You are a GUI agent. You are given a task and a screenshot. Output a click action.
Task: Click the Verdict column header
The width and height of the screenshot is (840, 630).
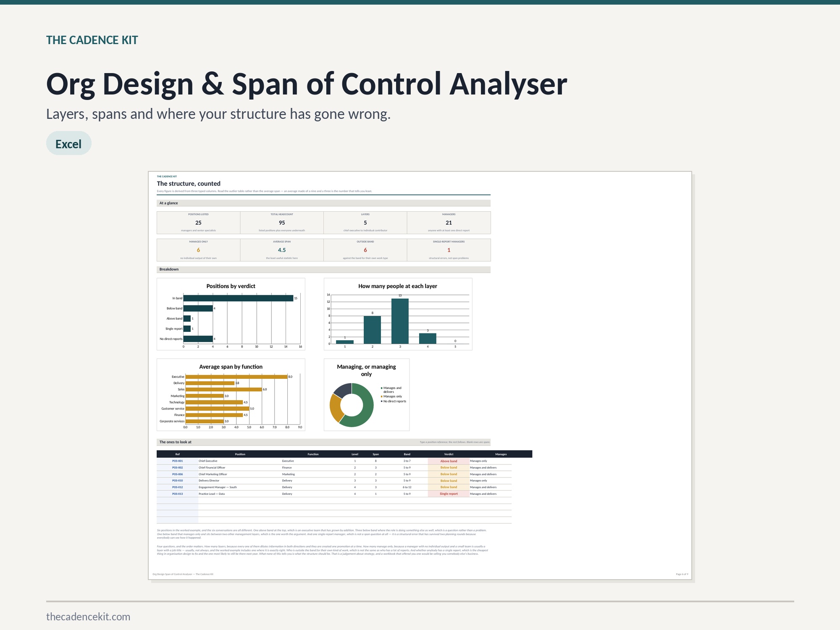pos(449,454)
